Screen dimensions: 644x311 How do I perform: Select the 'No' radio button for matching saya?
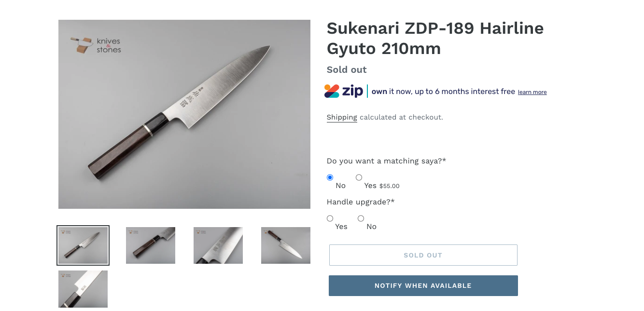(x=330, y=177)
